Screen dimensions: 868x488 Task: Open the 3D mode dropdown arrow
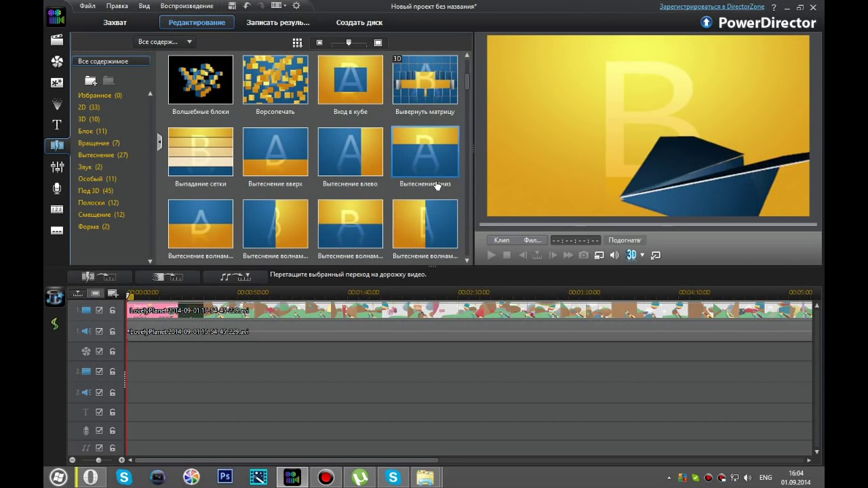tap(642, 255)
